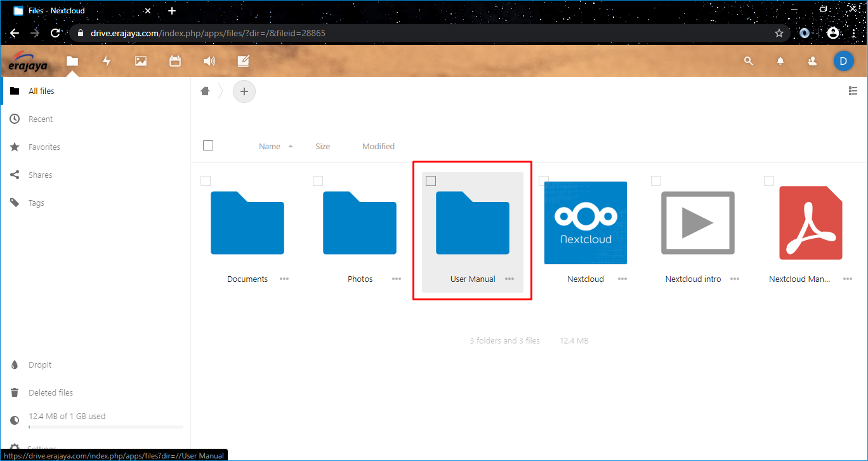Open the search magnifier icon

[749, 61]
